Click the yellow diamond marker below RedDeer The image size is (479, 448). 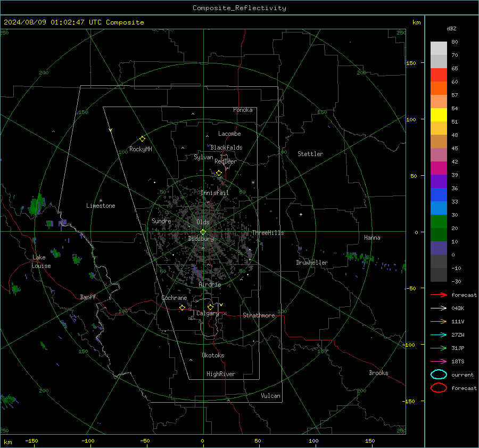219,173
